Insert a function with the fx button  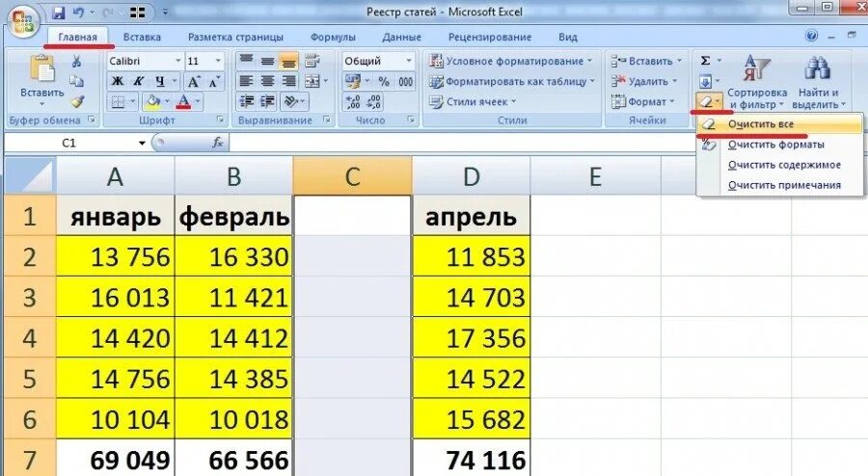(x=218, y=143)
